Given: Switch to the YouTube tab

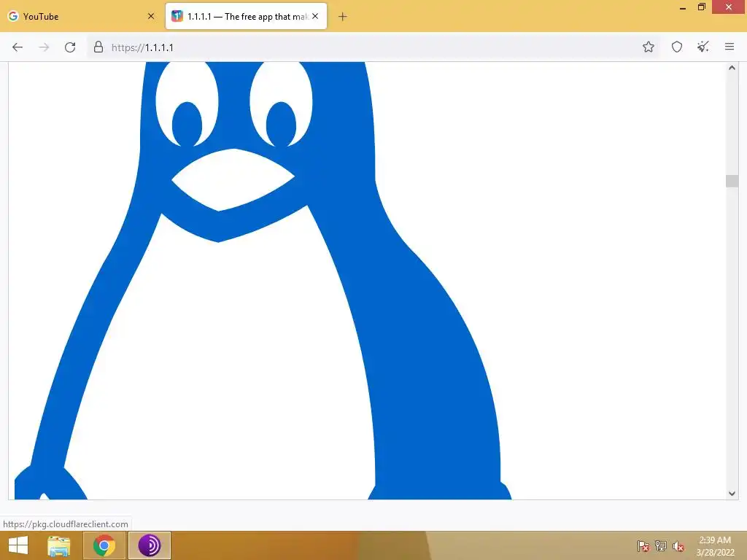Looking at the screenshot, I should (x=82, y=16).
